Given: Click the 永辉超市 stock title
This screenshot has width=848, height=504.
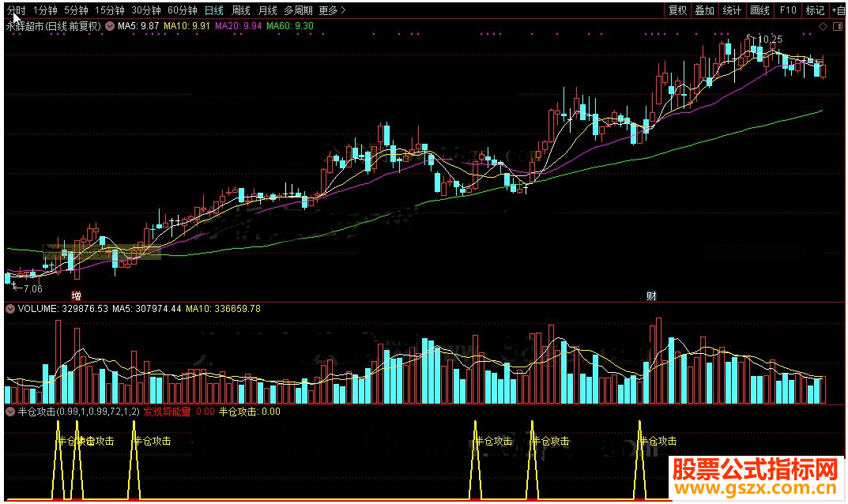Looking at the screenshot, I should coord(53,26).
